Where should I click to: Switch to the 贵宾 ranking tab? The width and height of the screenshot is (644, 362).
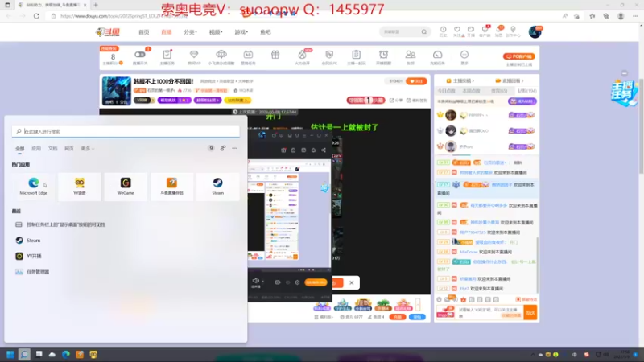click(499, 91)
